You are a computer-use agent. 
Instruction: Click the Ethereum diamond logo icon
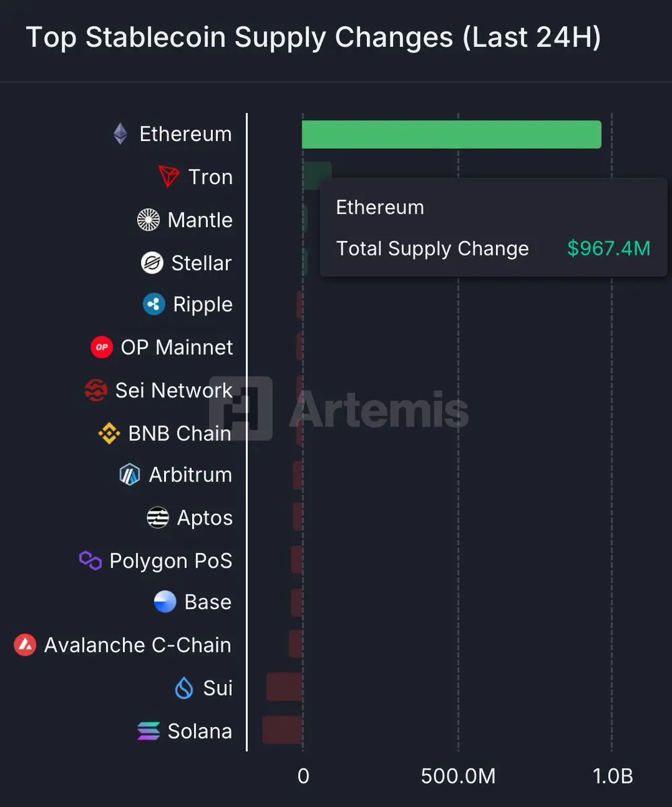click(x=120, y=134)
